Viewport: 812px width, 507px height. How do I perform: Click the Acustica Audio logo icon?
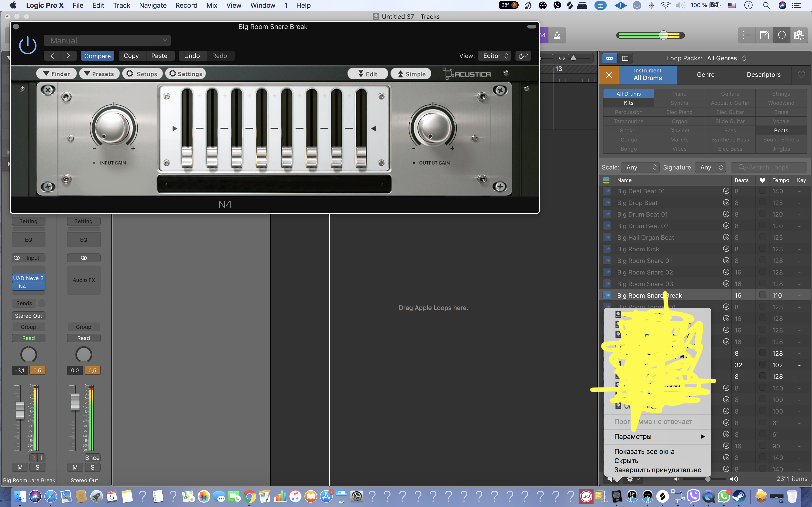click(468, 74)
